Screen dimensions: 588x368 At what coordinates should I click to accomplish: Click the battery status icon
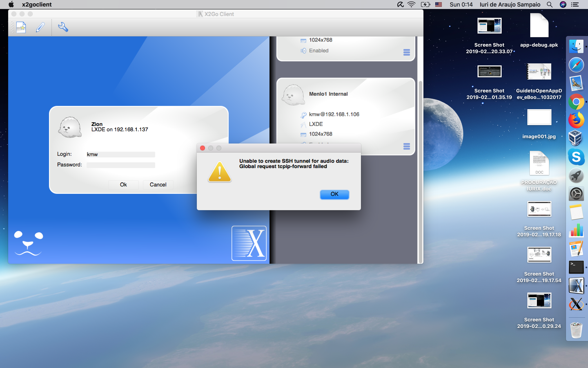click(425, 4)
